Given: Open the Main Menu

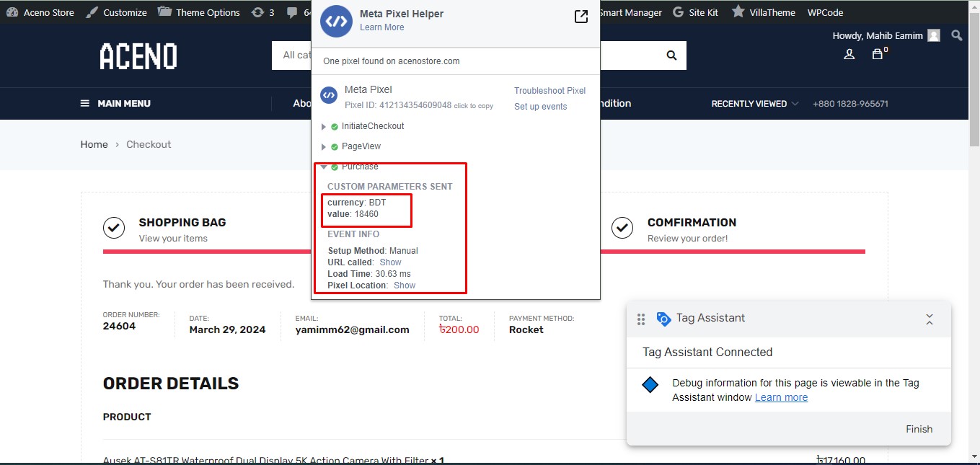Looking at the screenshot, I should [115, 104].
